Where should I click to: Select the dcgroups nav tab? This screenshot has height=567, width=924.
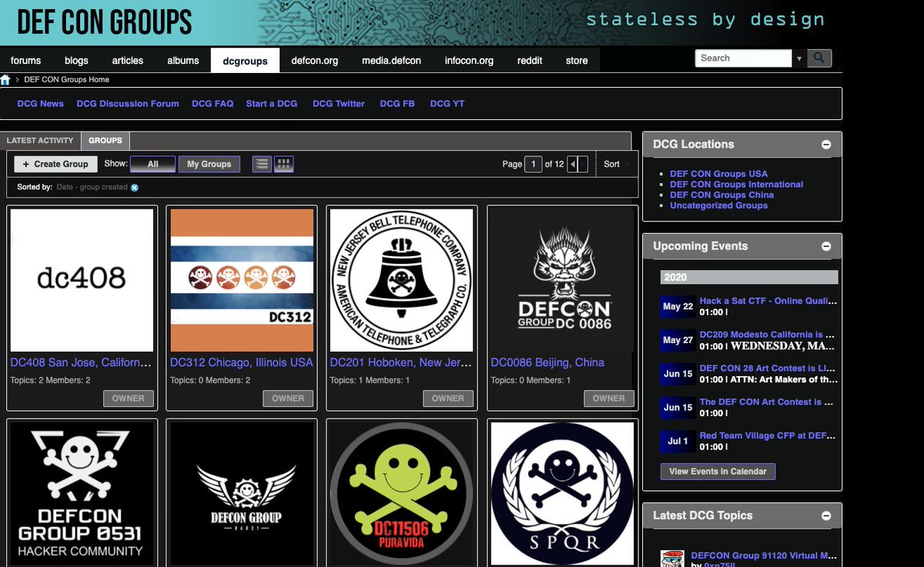[x=246, y=61]
